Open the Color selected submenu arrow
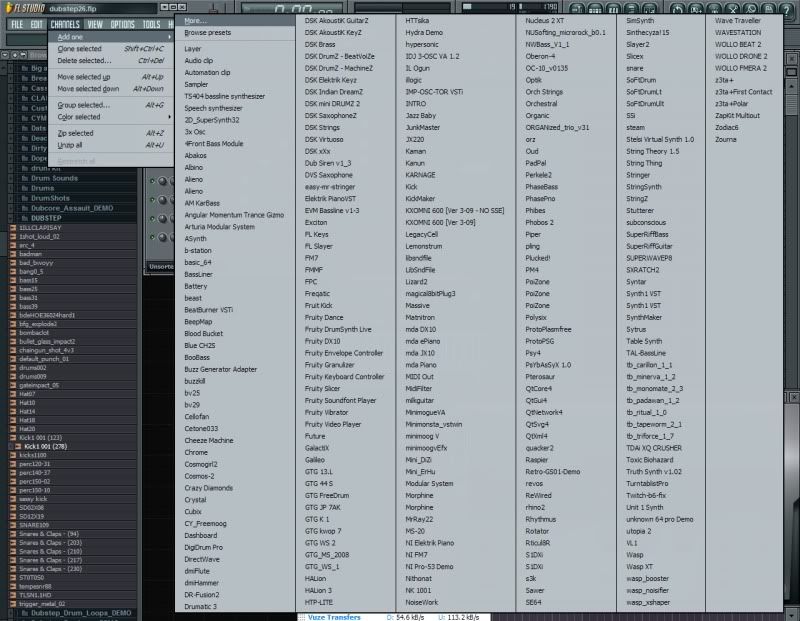This screenshot has width=800, height=621. [169, 117]
